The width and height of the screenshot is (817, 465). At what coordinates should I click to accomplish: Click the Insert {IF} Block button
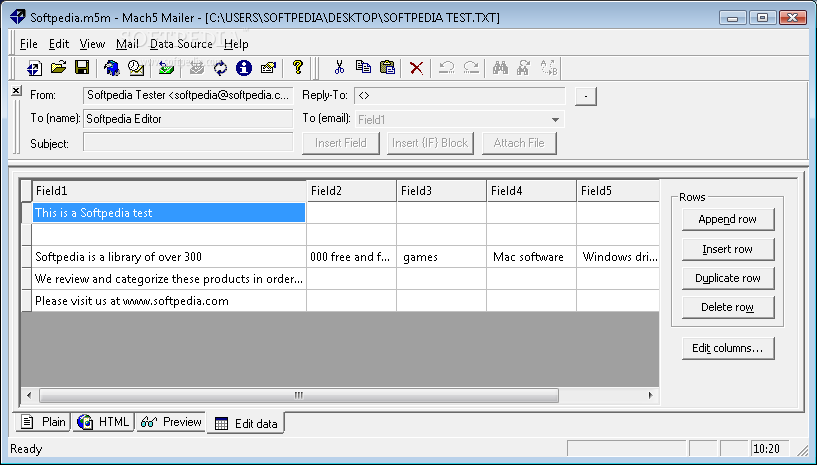pyautogui.click(x=430, y=143)
